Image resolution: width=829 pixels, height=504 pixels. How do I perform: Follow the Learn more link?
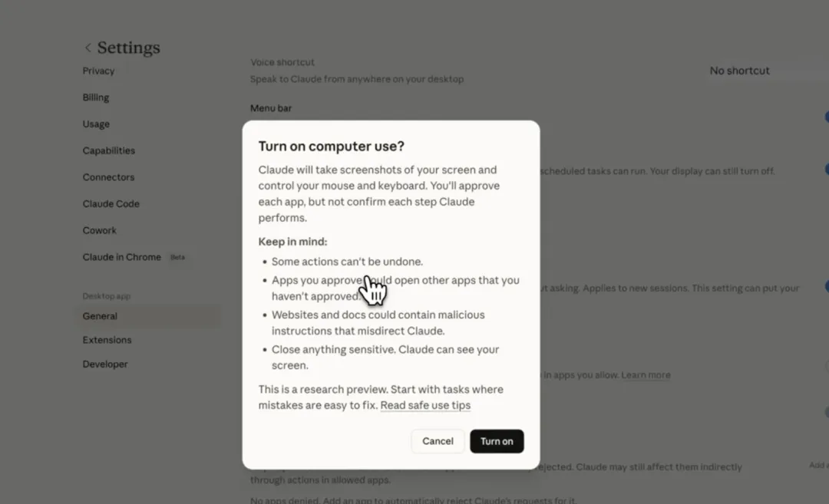click(x=646, y=375)
